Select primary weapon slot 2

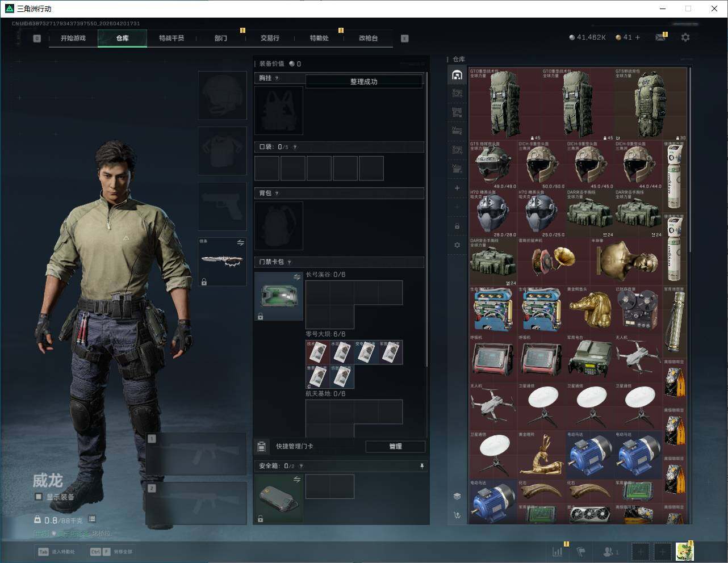pyautogui.click(x=196, y=503)
